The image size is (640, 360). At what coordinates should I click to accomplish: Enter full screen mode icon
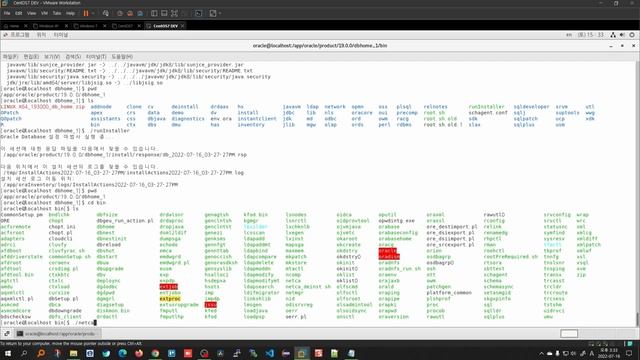pos(174,13)
